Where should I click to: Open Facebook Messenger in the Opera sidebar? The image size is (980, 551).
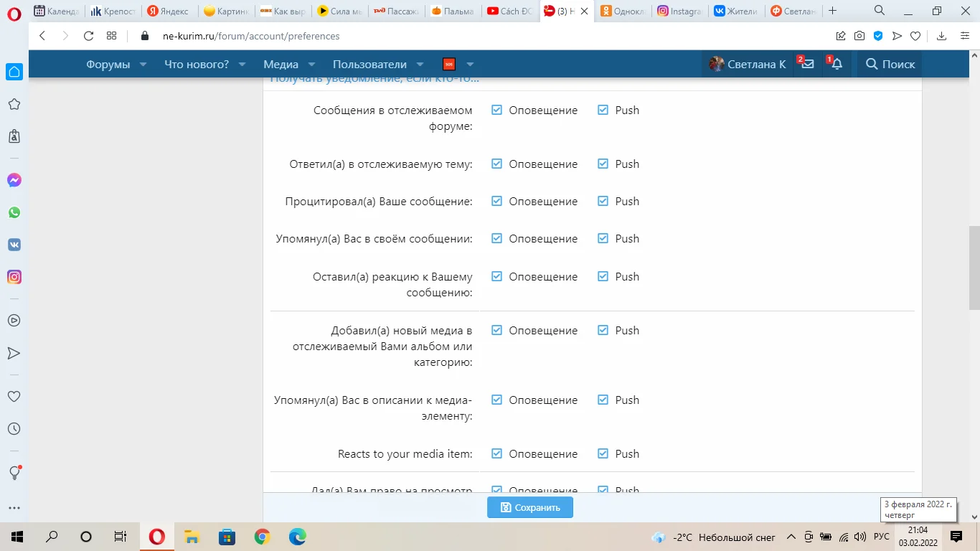14,180
